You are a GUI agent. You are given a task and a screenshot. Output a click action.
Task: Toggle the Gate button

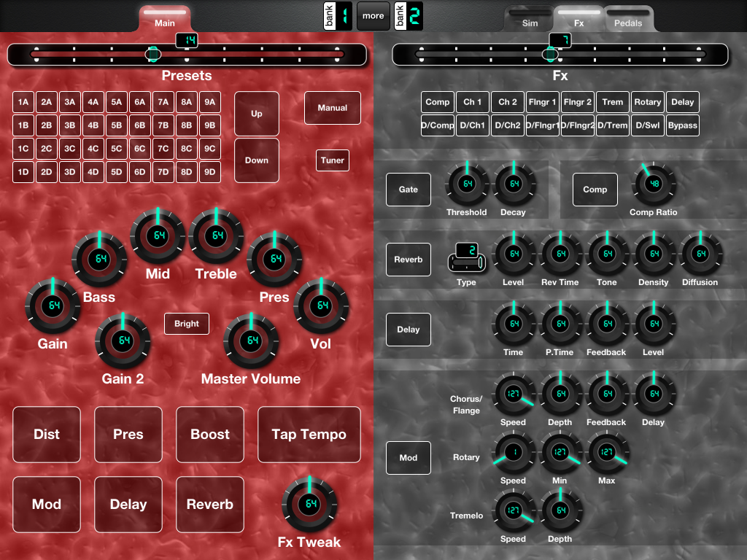click(409, 190)
